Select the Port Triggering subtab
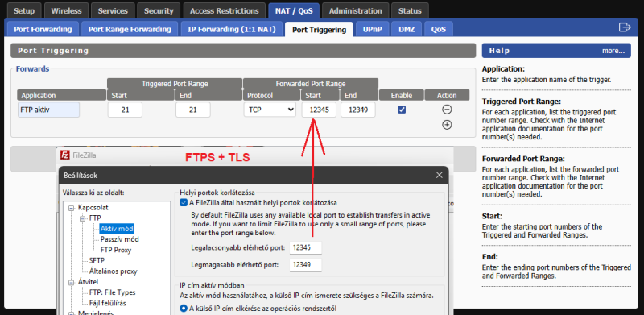644x315 pixels. [x=319, y=30]
